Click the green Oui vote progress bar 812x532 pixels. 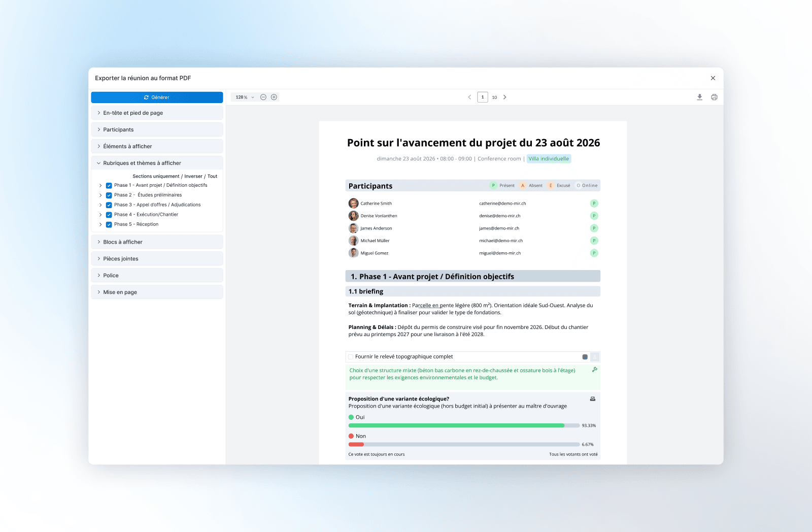tap(456, 425)
